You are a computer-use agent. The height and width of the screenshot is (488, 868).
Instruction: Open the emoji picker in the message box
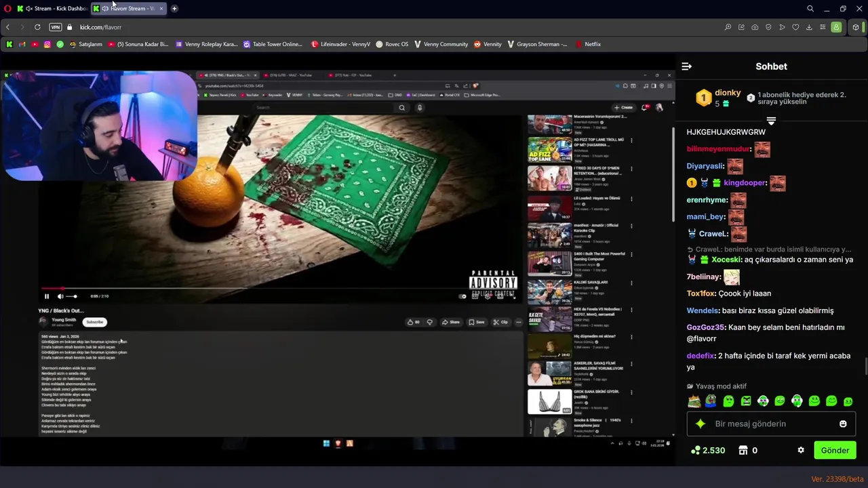coord(843,424)
